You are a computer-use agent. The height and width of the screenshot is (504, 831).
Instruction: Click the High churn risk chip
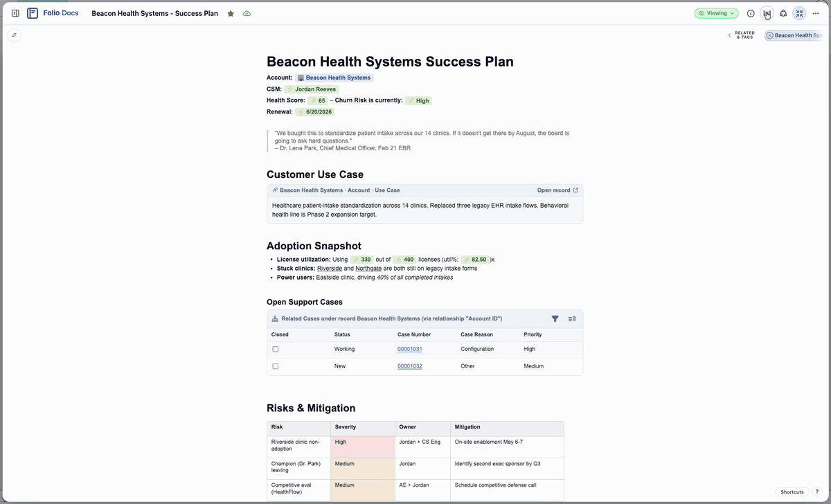[x=418, y=100]
